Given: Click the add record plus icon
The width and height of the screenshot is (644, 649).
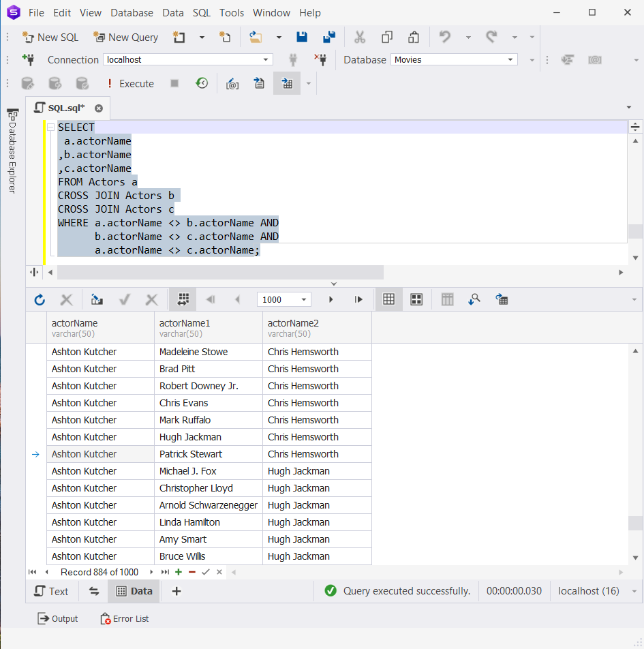Looking at the screenshot, I should 179,572.
